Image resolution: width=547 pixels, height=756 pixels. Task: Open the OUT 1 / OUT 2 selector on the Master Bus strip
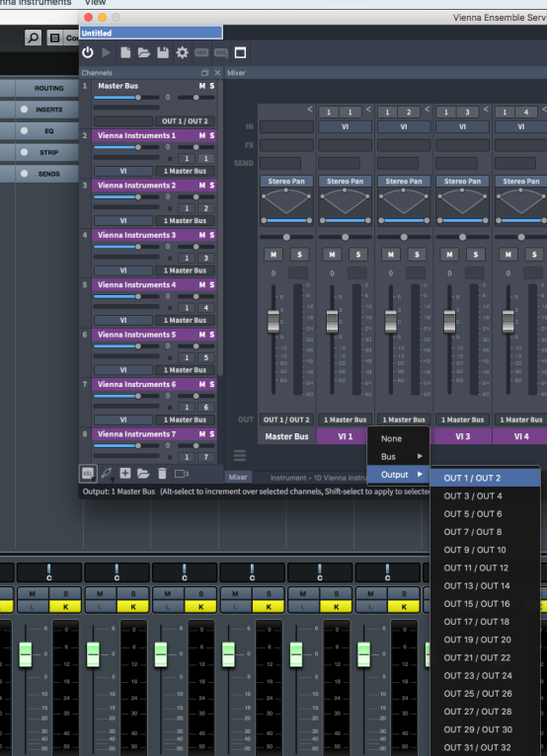click(x=286, y=420)
